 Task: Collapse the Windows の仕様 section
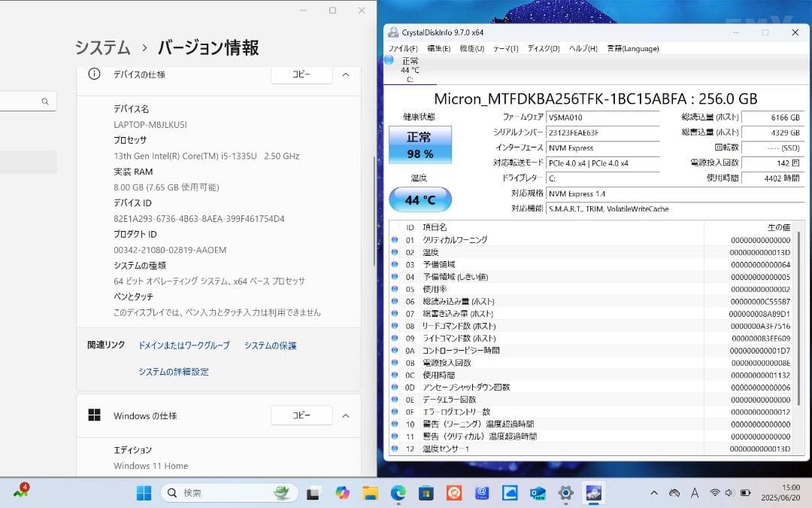(x=346, y=415)
